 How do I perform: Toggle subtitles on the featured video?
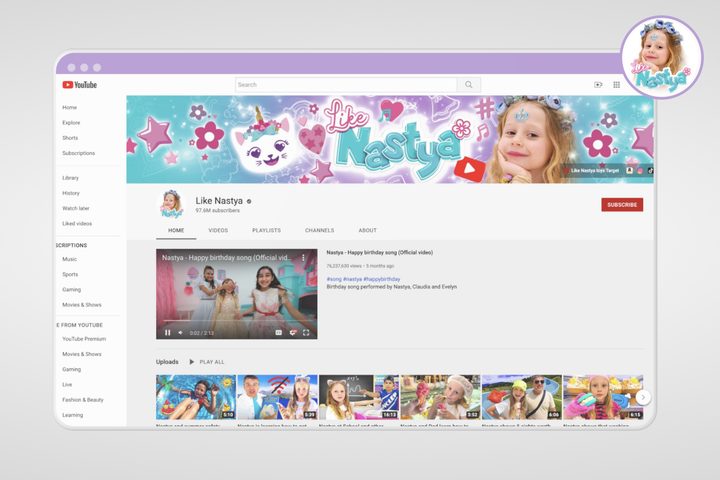[278, 332]
